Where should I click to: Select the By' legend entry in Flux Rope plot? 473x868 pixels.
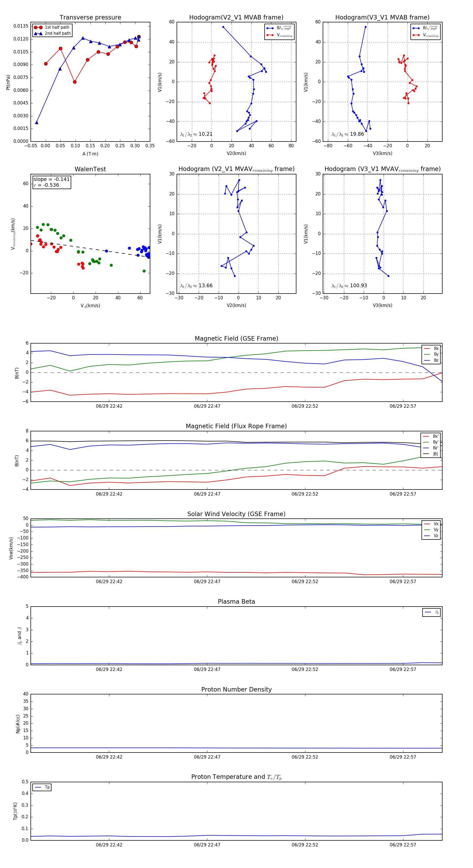pyautogui.click(x=431, y=442)
